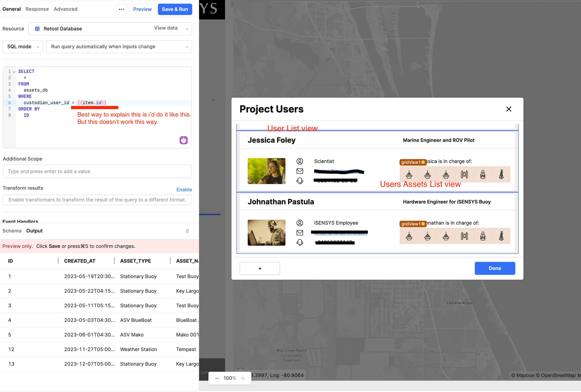
Task: Click the Enable link for Transform results
Action: click(x=184, y=189)
